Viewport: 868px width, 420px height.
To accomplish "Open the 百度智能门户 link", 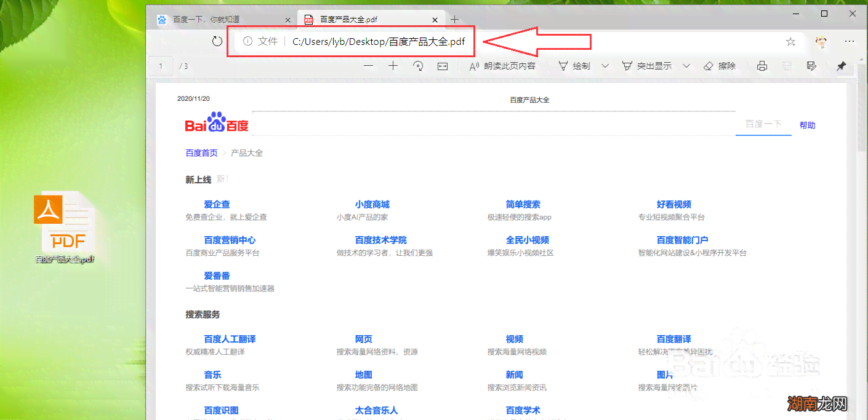I will (x=682, y=240).
